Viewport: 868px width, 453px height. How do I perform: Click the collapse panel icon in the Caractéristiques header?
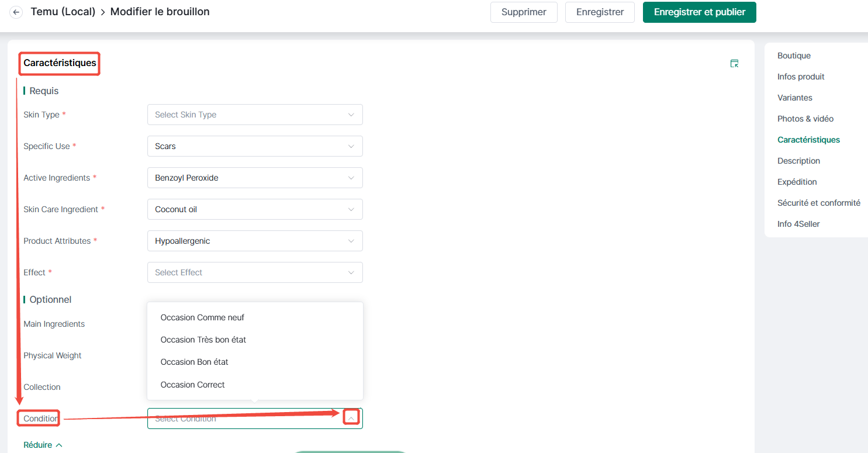(x=735, y=63)
